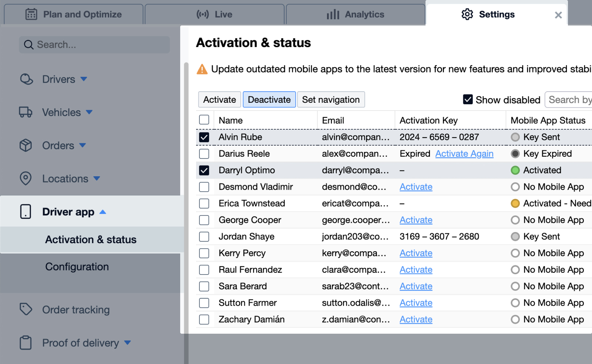Focus the sidebar Search field
The width and height of the screenshot is (592, 364).
point(94,45)
